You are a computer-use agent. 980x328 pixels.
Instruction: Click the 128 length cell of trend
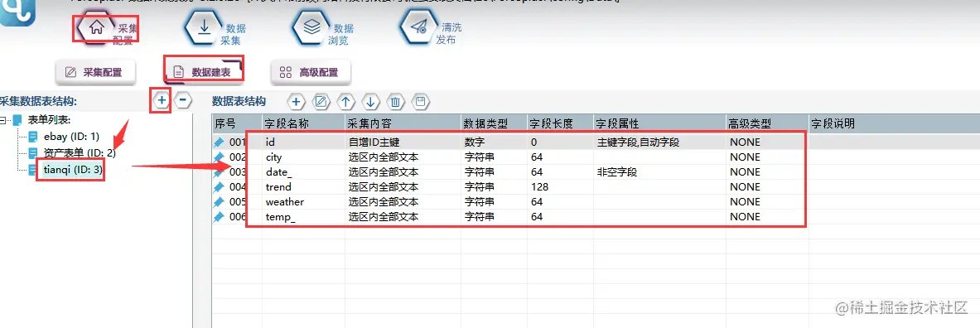(x=559, y=187)
